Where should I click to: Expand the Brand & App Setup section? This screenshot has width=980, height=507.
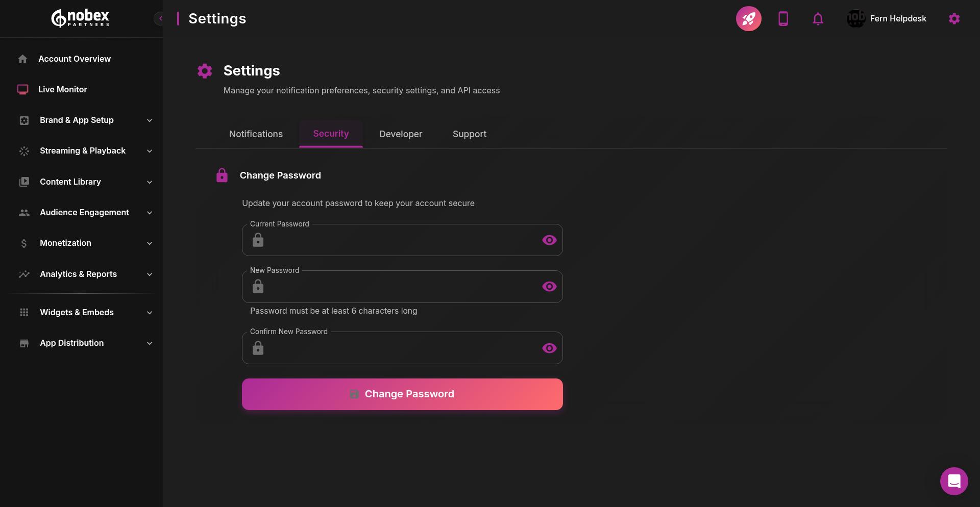(149, 120)
